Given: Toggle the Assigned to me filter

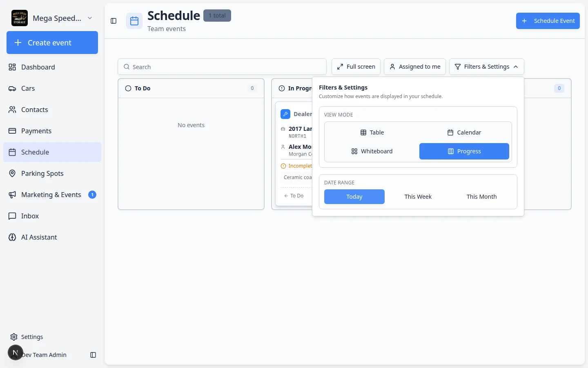Looking at the screenshot, I should [x=415, y=67].
